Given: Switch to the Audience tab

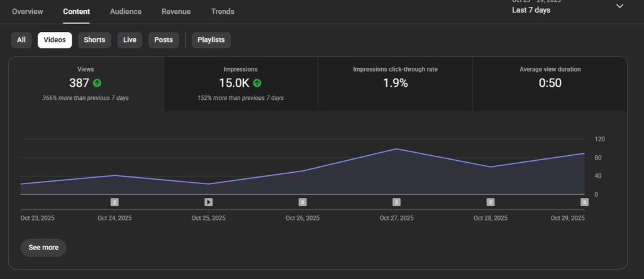Looking at the screenshot, I should point(125,11).
